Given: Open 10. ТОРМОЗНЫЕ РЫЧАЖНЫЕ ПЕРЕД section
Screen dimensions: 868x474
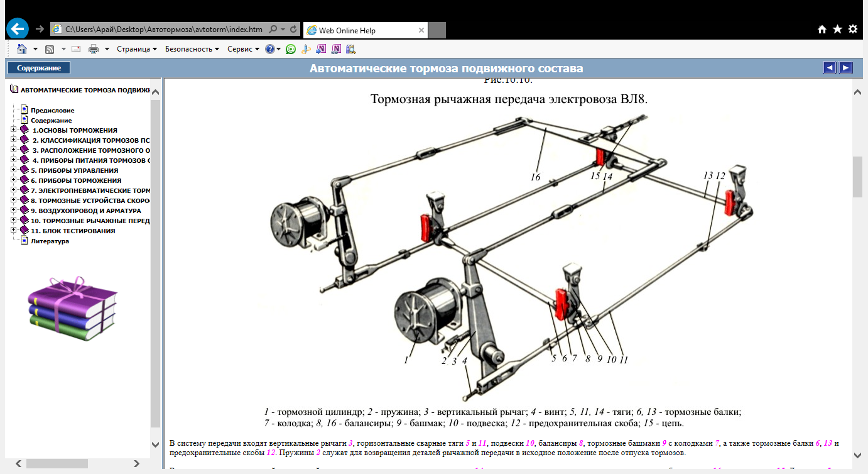Looking at the screenshot, I should [x=90, y=221].
